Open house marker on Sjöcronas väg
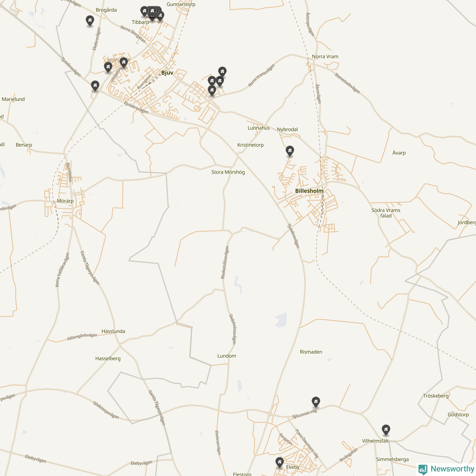This screenshot has height=476, width=476. (x=316, y=402)
